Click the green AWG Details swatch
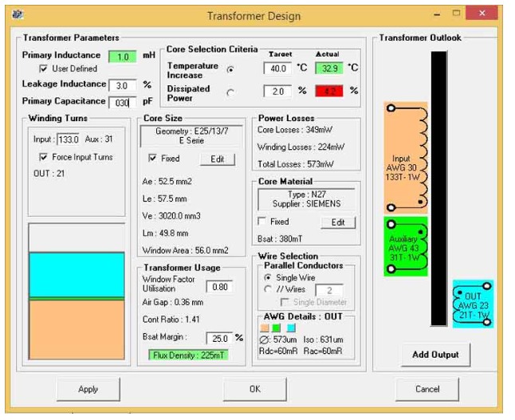515x420 pixels. tap(275, 327)
